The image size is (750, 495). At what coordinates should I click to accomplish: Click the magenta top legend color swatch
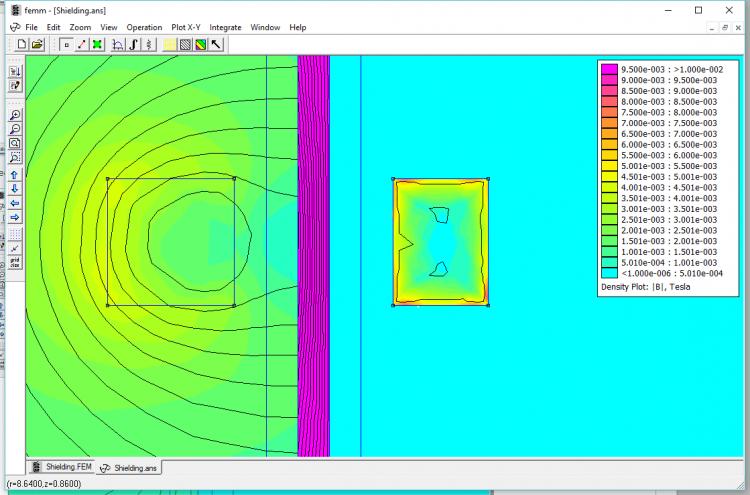[x=609, y=69]
